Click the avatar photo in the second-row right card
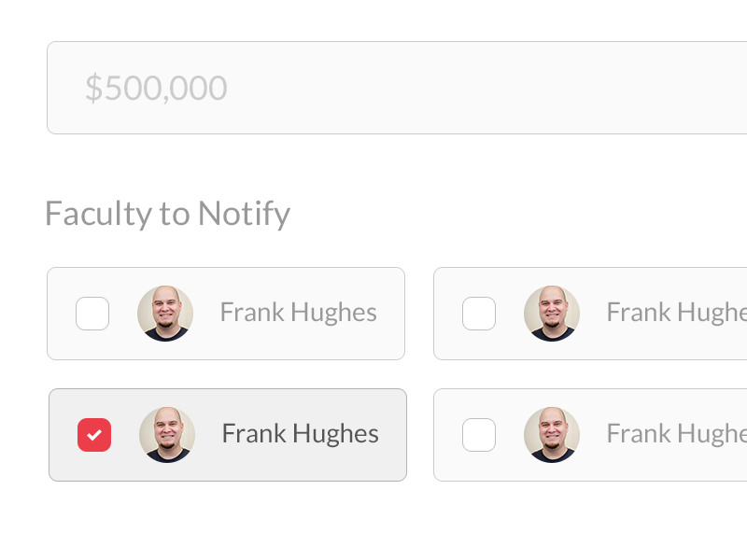Screen dimensions: 747x560 pos(552,435)
